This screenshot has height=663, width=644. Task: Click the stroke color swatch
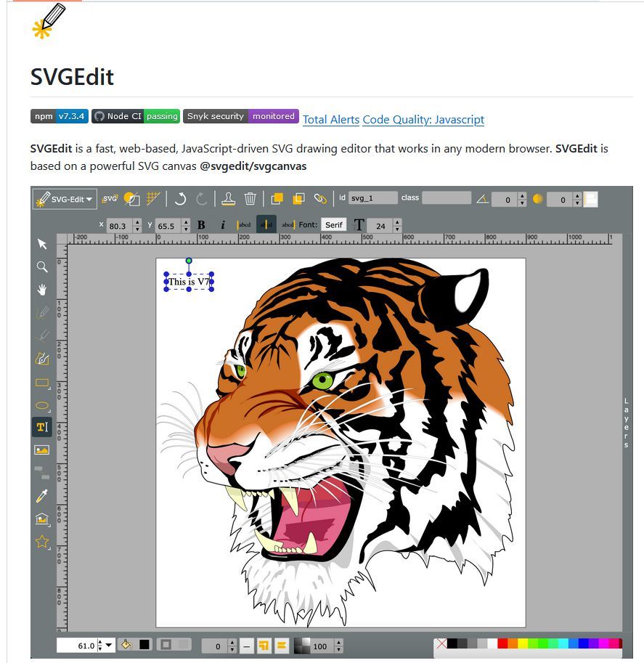click(166, 644)
